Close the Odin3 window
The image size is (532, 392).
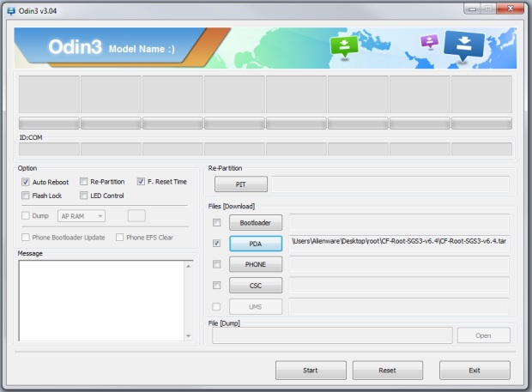[511, 9]
